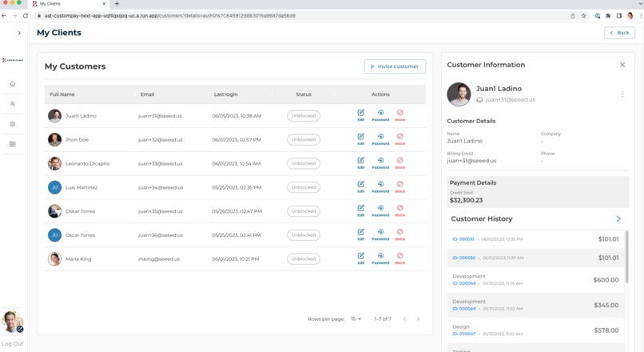Reset password for Juan1 Ladino
Viewport: 644px width, 352px height.
coord(380,115)
